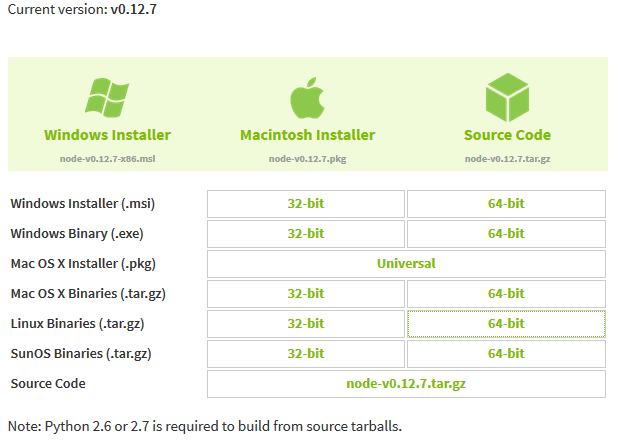Viewport: 618px width, 441px height.
Task: Download the Universal Mac OS X Installer
Action: click(406, 264)
